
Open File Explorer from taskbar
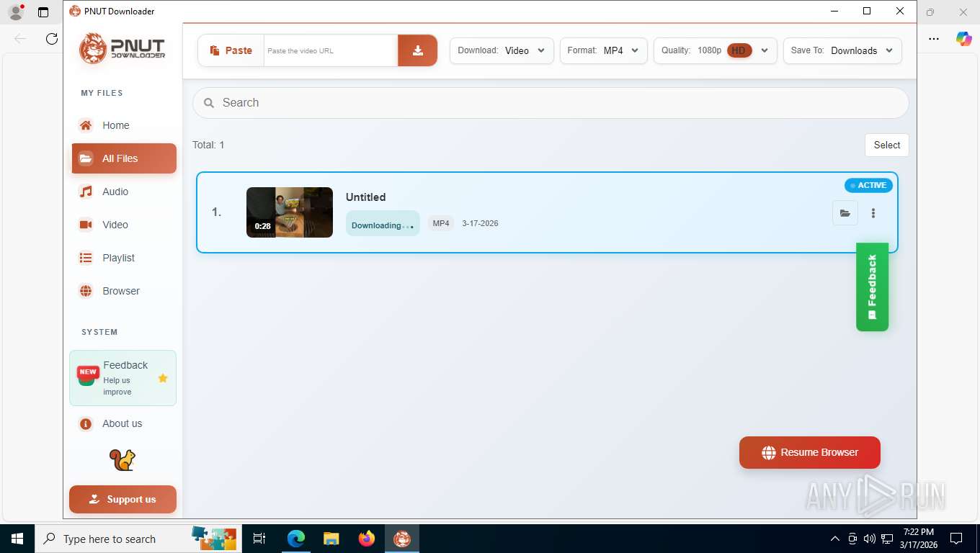pyautogui.click(x=331, y=539)
